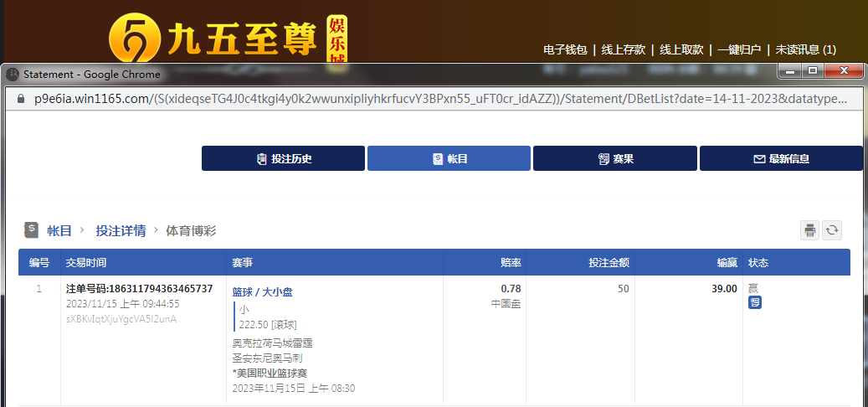Click 一键归户 link
This screenshot has width=868, height=407.
coord(739,50)
